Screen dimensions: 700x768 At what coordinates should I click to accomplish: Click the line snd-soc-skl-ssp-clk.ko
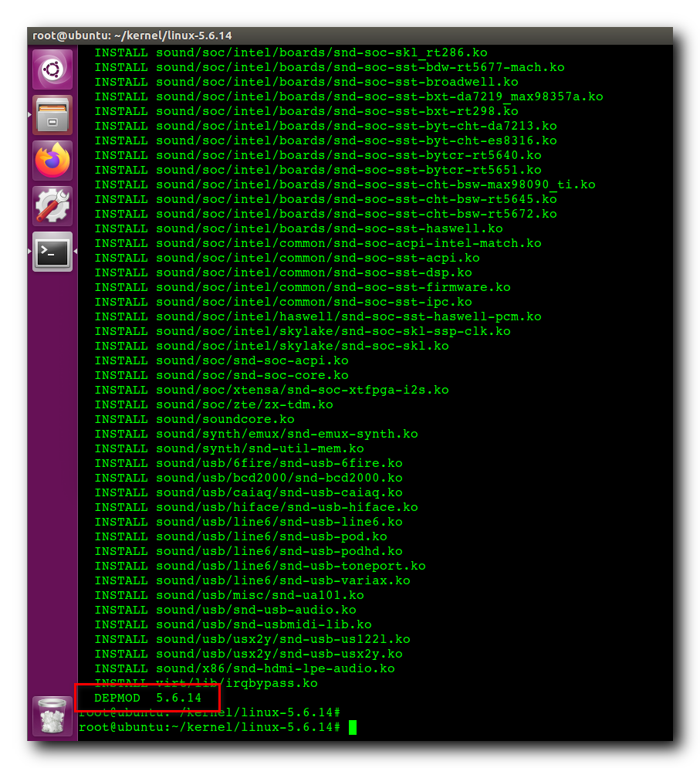point(303,332)
